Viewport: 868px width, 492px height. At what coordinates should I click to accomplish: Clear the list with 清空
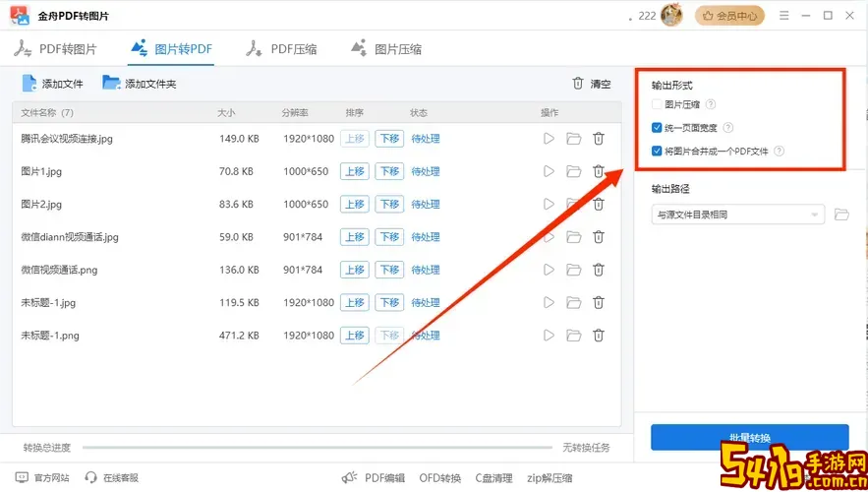pos(591,84)
